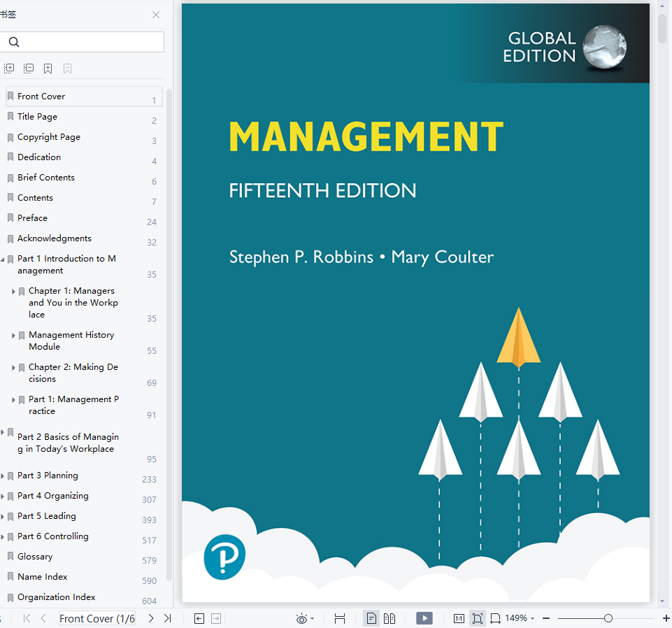Click the bookmark search field

[x=81, y=42]
